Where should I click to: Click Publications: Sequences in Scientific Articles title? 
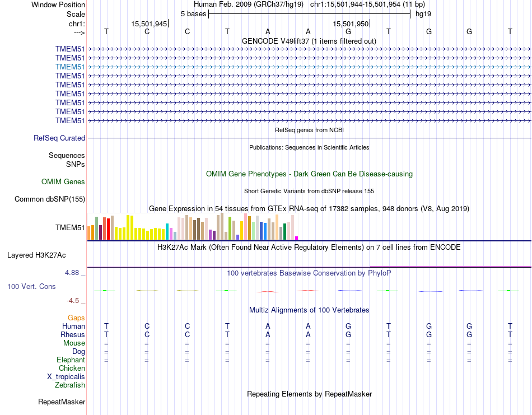click(309, 147)
